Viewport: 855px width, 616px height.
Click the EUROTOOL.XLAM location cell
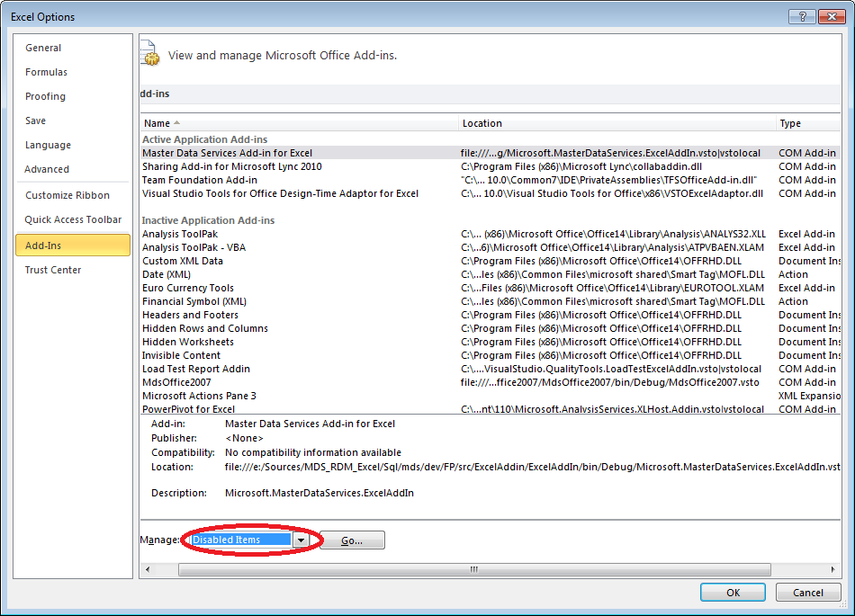click(x=612, y=288)
